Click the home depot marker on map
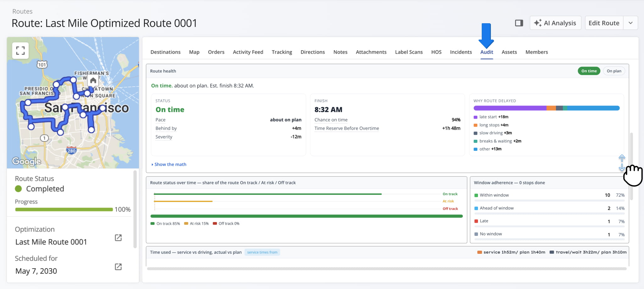 [x=93, y=81]
